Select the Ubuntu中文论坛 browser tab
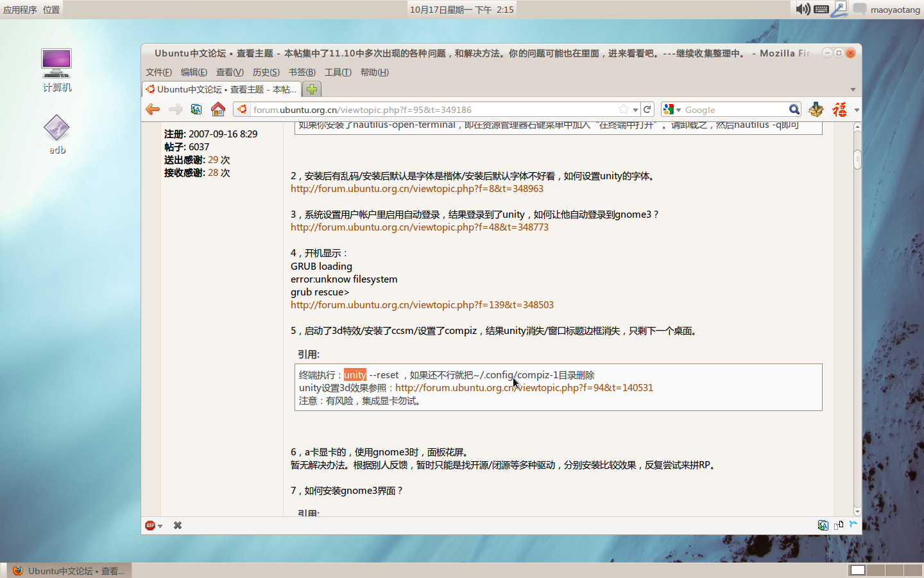Image resolution: width=924 pixels, height=578 pixels. pyautogui.click(x=221, y=89)
